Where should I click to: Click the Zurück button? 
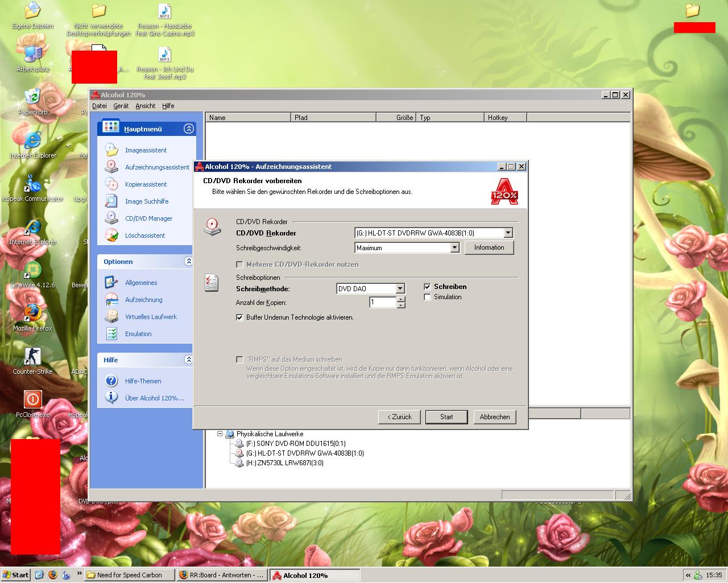[400, 417]
